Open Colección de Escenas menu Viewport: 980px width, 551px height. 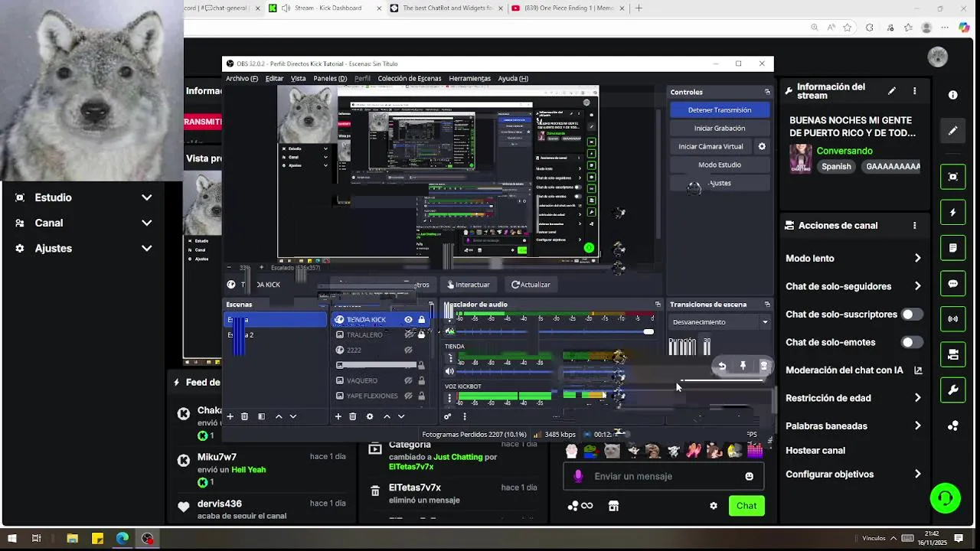pos(409,78)
